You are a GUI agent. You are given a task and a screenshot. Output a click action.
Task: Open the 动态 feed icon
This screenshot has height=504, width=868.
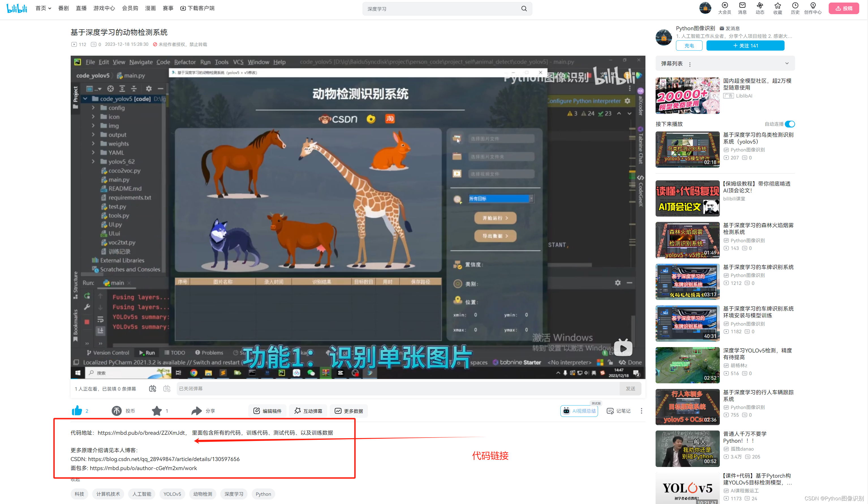coord(760,8)
